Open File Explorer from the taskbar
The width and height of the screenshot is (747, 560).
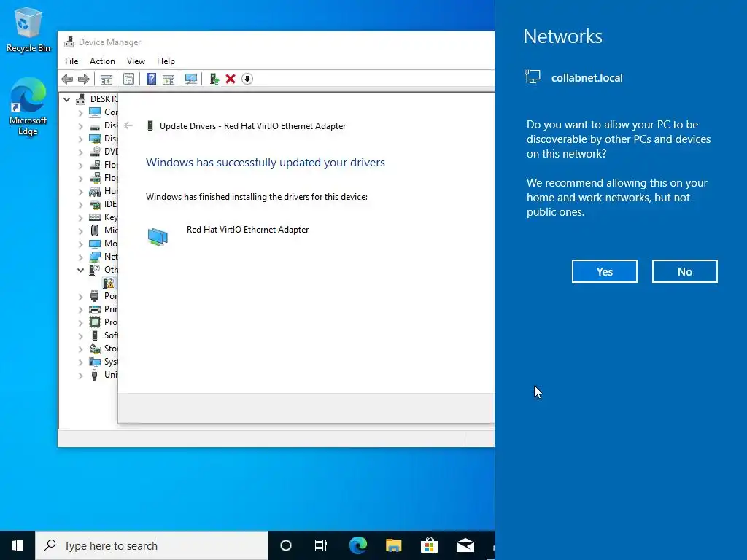click(x=393, y=545)
